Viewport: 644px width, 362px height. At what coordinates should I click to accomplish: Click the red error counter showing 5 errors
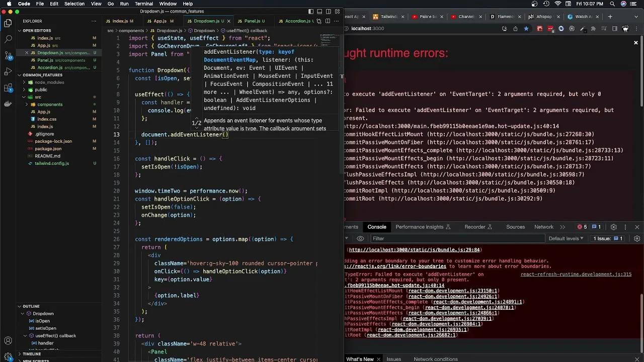(x=583, y=227)
